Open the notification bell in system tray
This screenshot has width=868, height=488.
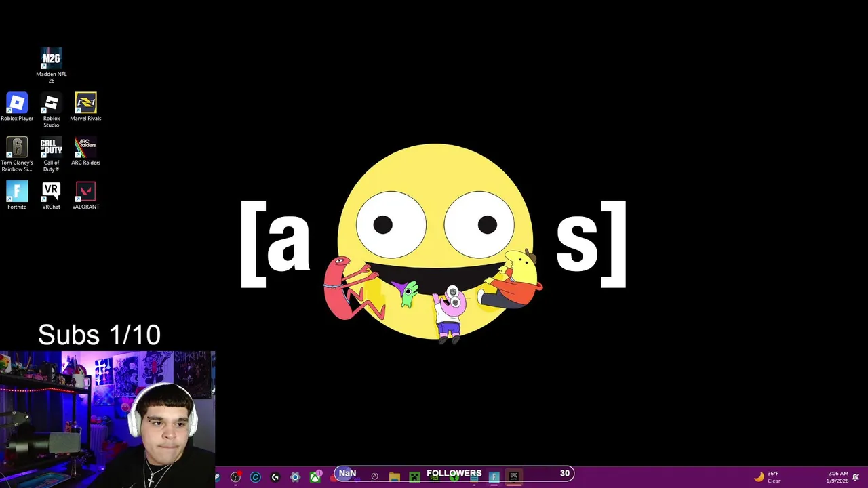pyautogui.click(x=856, y=477)
